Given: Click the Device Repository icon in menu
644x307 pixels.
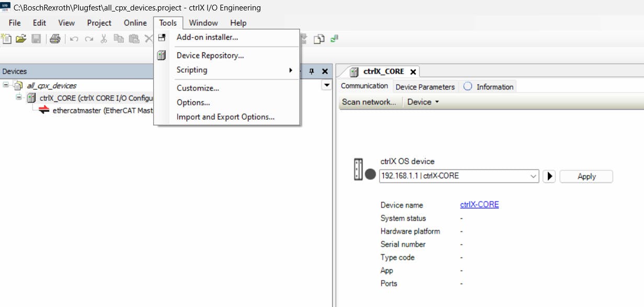Looking at the screenshot, I should [x=162, y=55].
